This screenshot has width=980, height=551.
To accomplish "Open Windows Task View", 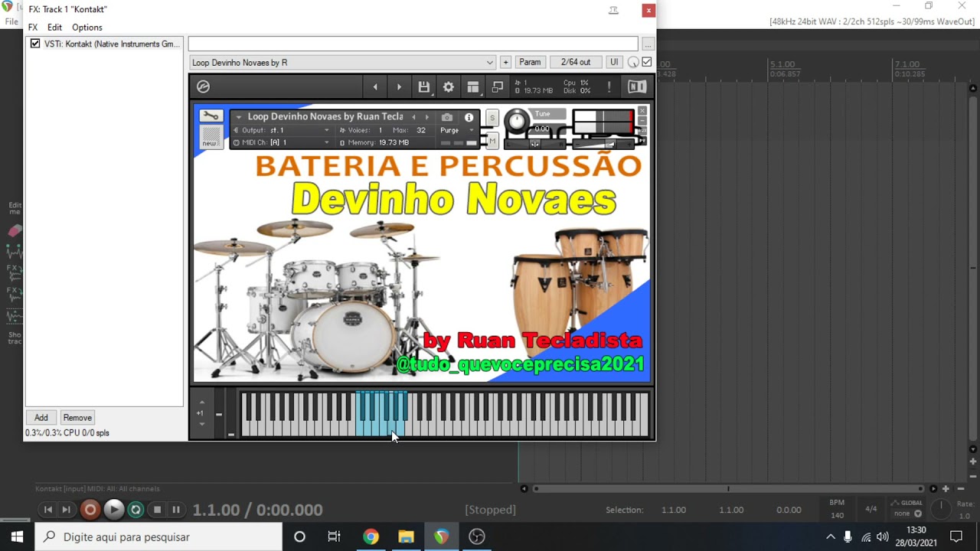I will [335, 536].
